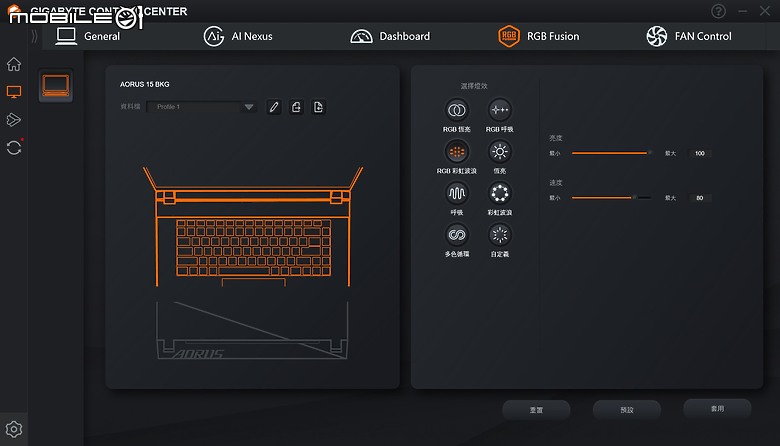Switch to the General tab
The height and width of the screenshot is (446, 780).
pos(88,36)
